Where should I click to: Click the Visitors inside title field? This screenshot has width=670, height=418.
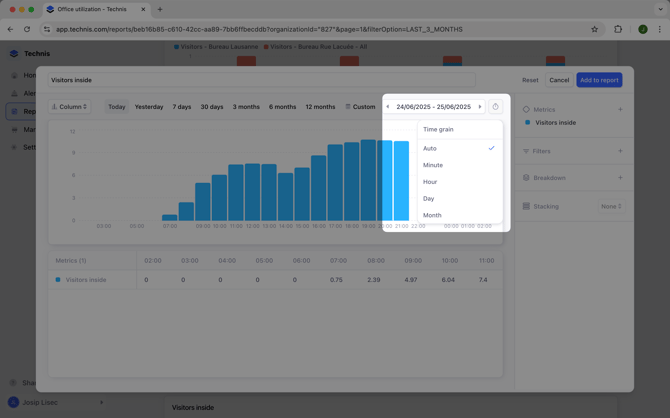260,80
